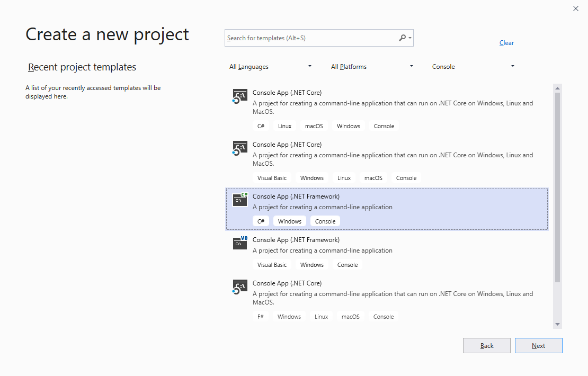Click the scrollbar down arrow
Screen dimensions: 588x376
point(557,324)
